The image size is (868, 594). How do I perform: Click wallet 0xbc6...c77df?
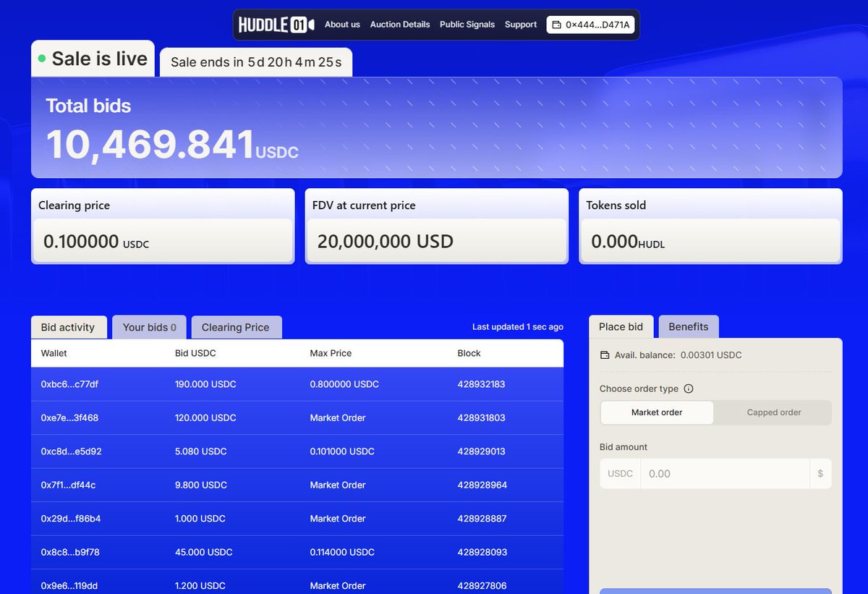click(x=69, y=384)
